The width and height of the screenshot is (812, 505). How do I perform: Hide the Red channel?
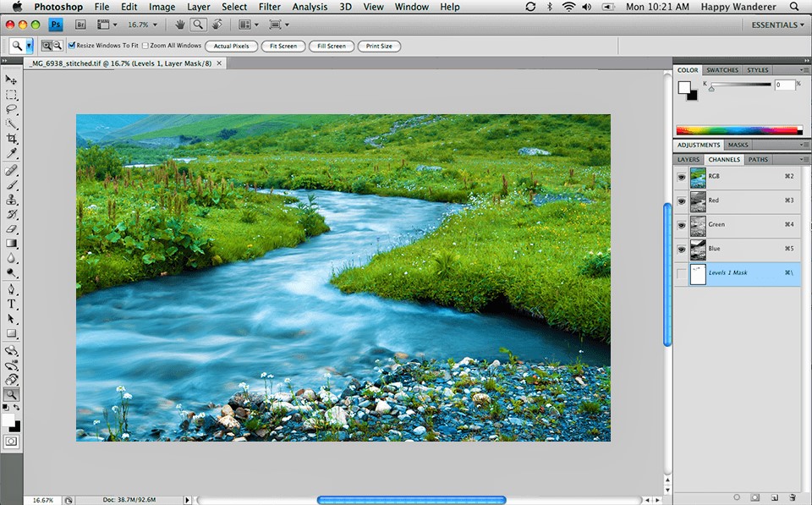coord(681,200)
